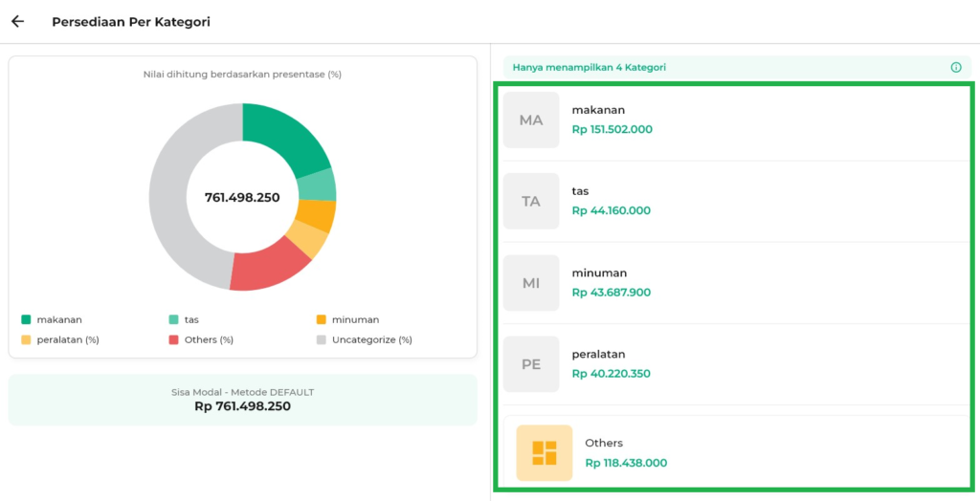Click tas legend color swatch
This screenshot has height=501, width=980.
[174, 319]
